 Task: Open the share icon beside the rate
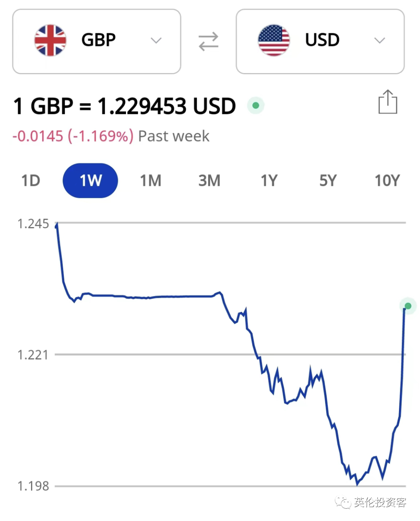388,102
